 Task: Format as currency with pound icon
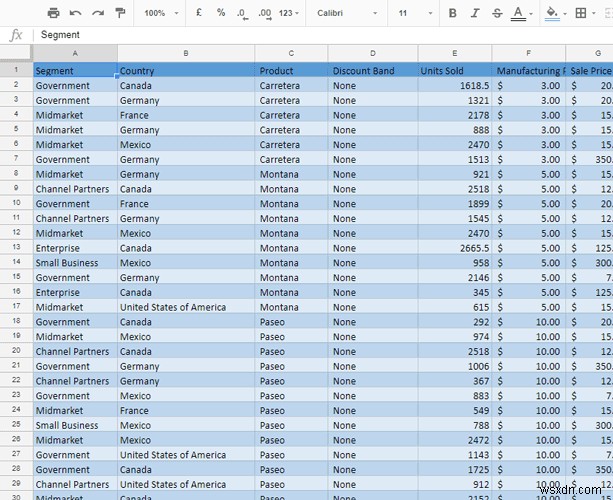[199, 13]
